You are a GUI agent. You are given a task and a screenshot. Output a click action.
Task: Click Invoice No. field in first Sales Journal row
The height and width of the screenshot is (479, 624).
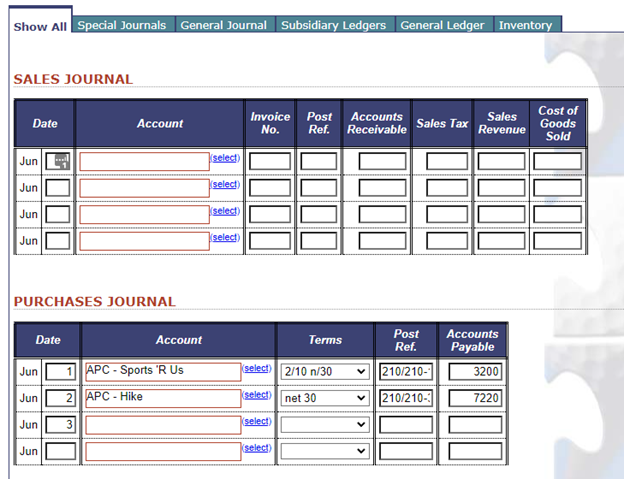[x=270, y=162]
